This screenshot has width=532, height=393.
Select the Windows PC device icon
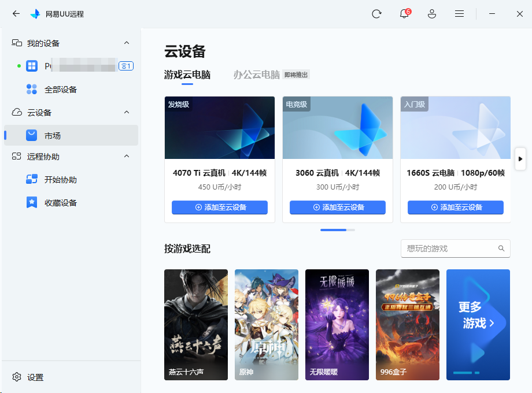pyautogui.click(x=32, y=66)
